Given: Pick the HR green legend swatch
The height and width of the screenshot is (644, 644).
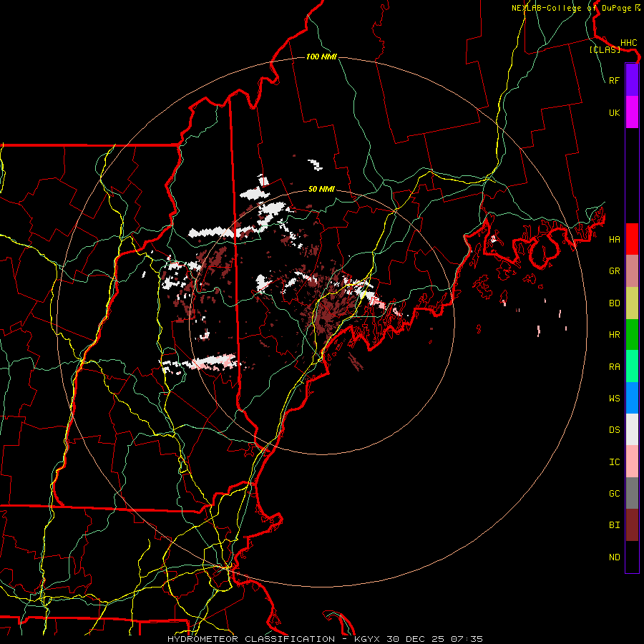Looking at the screenshot, I should (632, 335).
